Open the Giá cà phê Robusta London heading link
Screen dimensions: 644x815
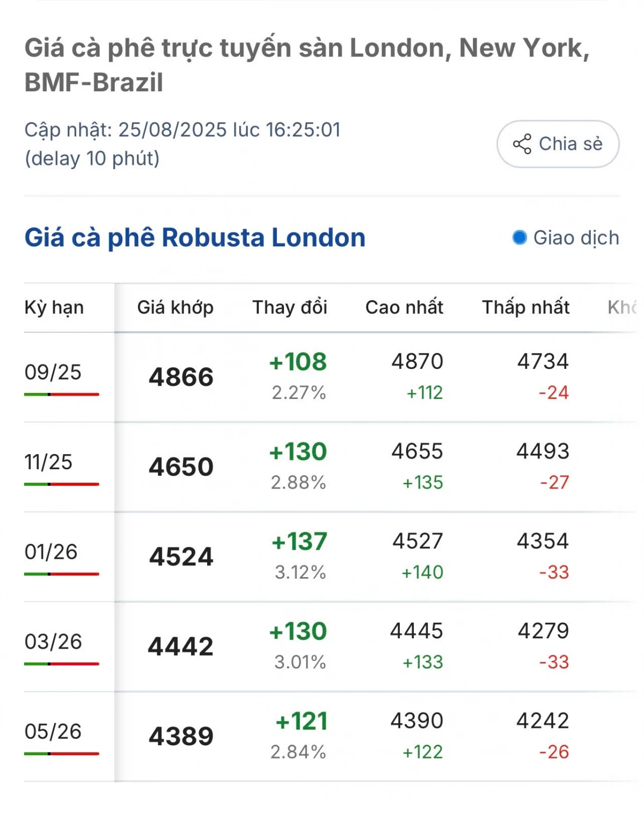click(195, 237)
